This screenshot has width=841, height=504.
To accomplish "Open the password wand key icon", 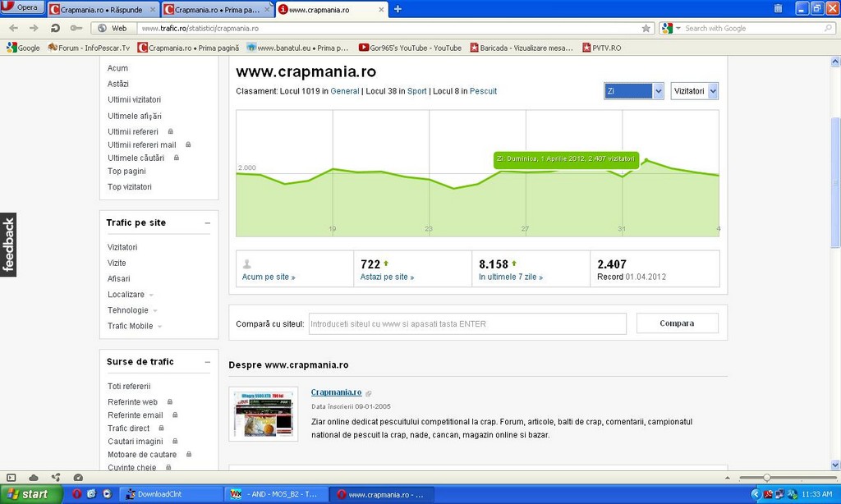I will pyautogui.click(x=76, y=28).
